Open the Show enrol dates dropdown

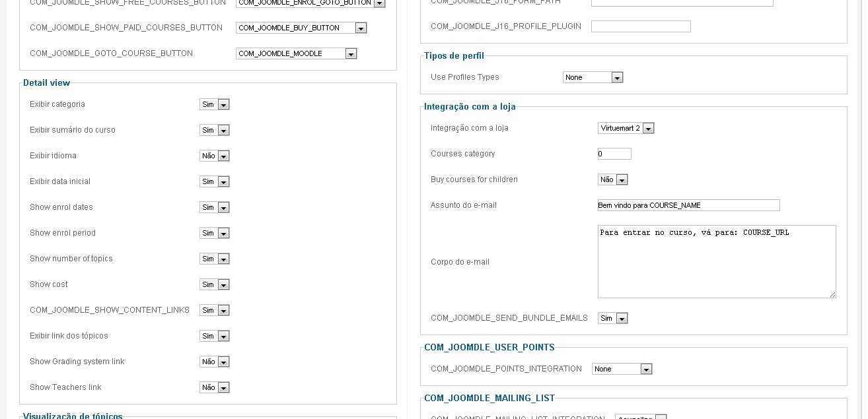214,207
